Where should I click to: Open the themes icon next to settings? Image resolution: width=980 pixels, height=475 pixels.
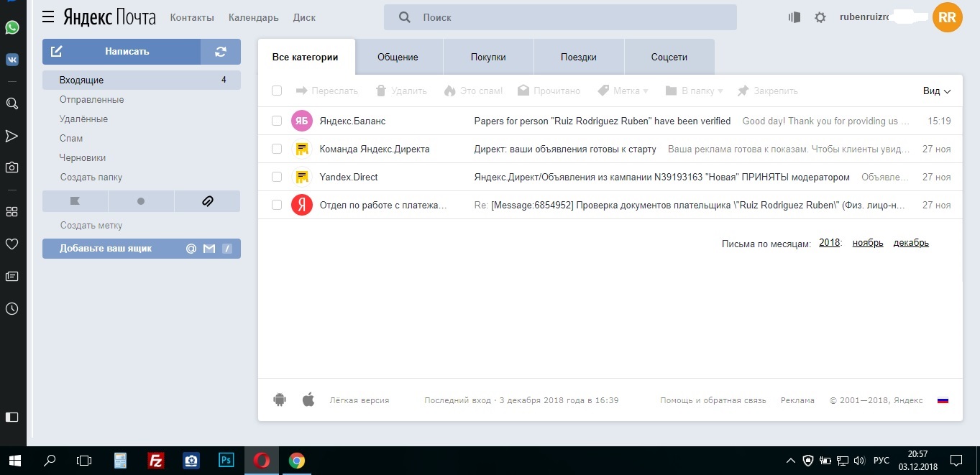[x=794, y=17]
